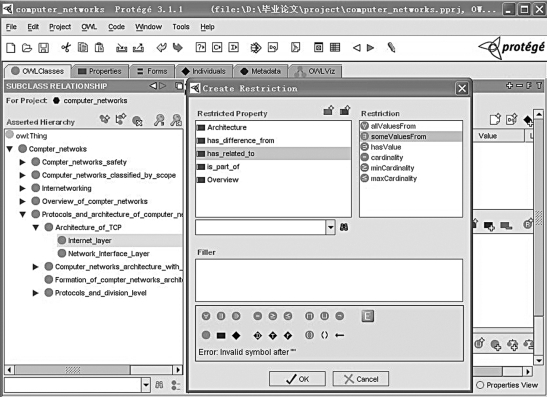
Task: Expand the Internetworking class node
Action: tap(22, 188)
